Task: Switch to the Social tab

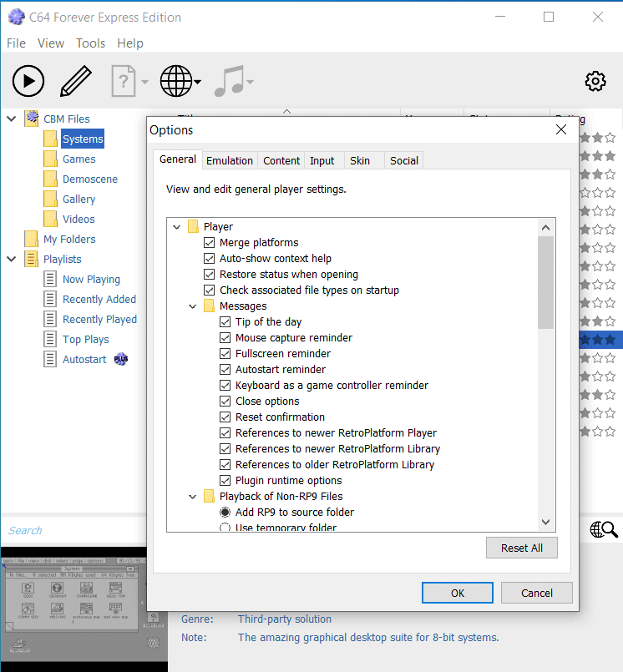Action: pos(404,161)
